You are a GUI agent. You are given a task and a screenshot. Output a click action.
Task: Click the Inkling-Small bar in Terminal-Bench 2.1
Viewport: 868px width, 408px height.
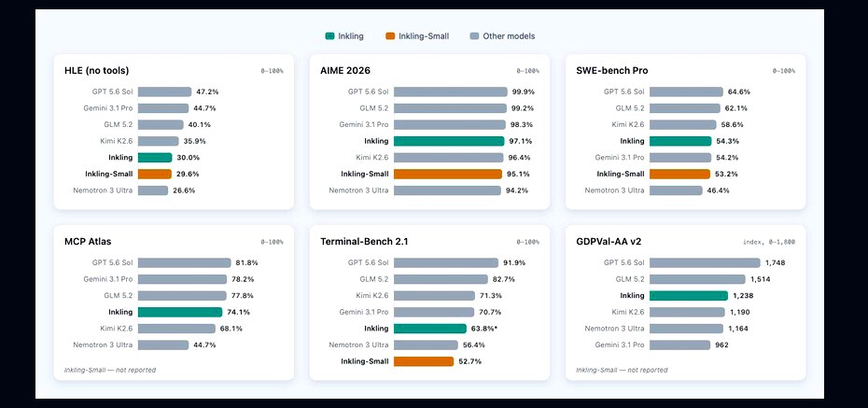(x=424, y=361)
